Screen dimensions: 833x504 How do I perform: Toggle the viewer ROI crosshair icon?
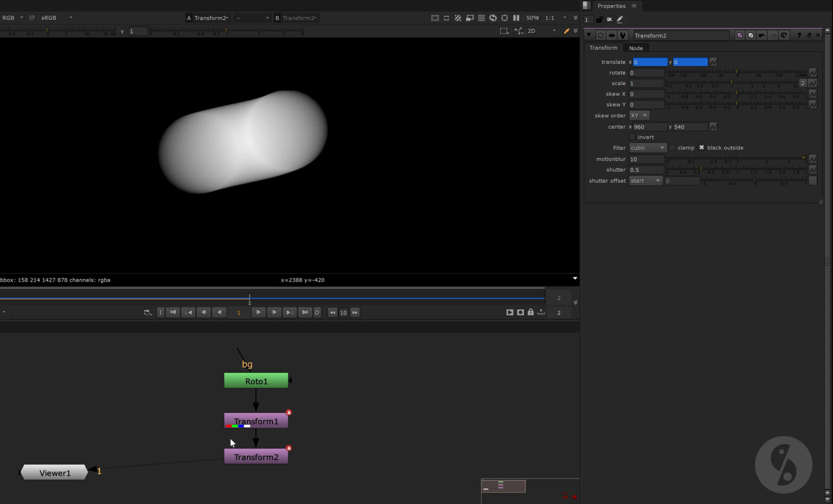505,18
